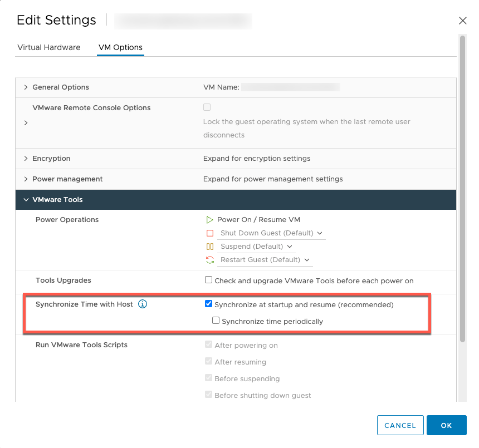This screenshot has width=479, height=448.
Task: Click the chevron beside General Options
Action: [26, 87]
